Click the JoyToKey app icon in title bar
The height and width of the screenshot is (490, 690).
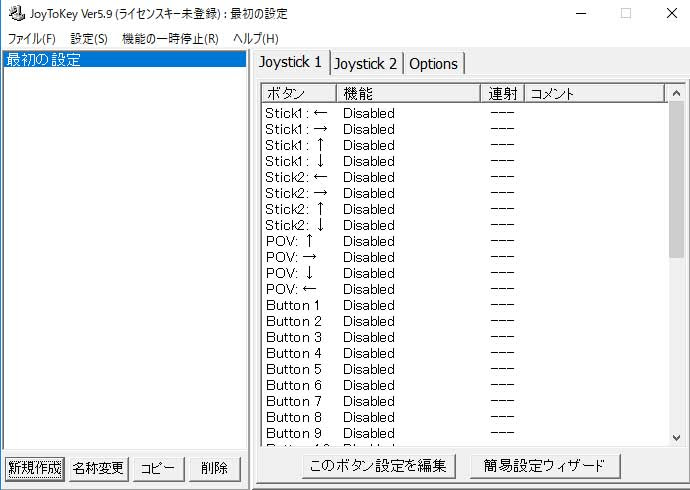(x=16, y=13)
